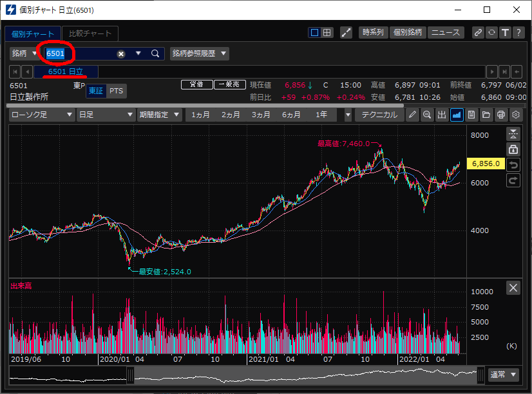Click the テクニカル button
The width and height of the screenshot is (532, 394).
click(379, 115)
